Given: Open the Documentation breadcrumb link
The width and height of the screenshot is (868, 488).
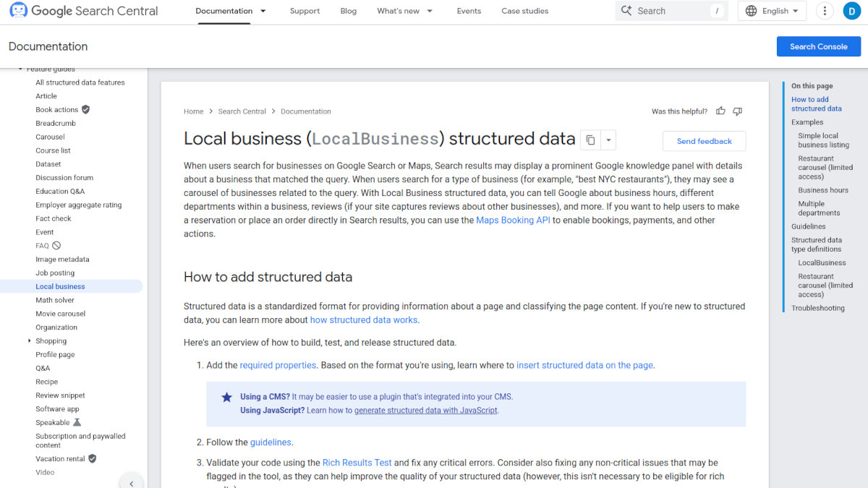Looking at the screenshot, I should (x=306, y=111).
